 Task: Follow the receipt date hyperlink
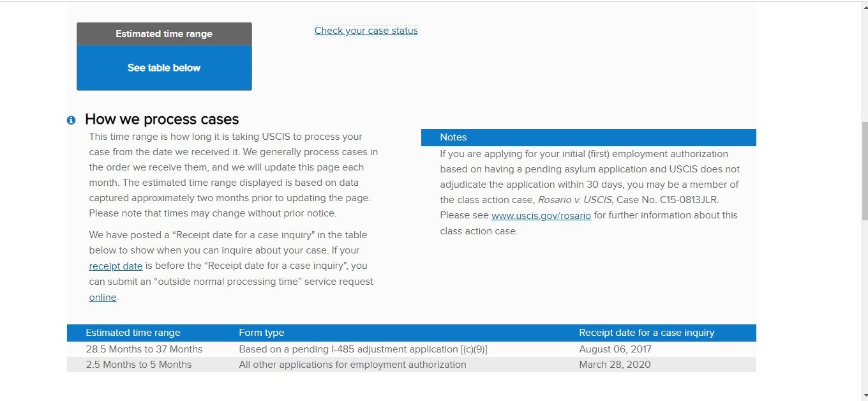coord(116,266)
